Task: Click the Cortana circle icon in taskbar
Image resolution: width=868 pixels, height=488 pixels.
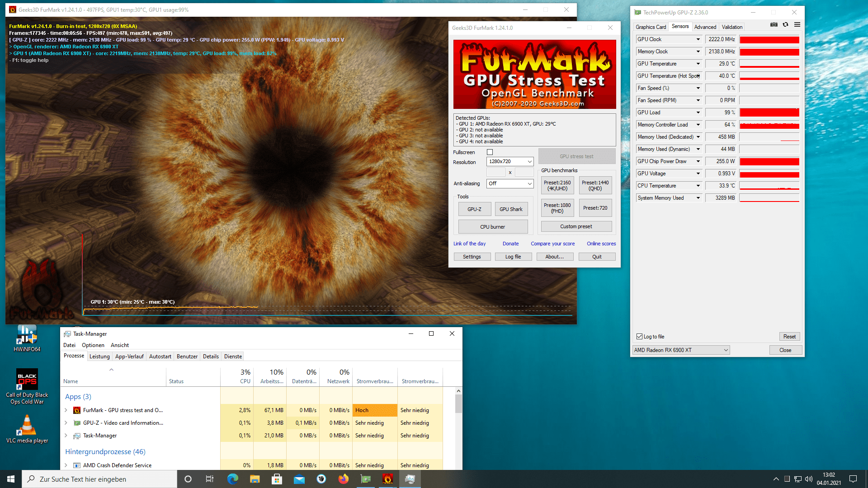Action: click(188, 479)
